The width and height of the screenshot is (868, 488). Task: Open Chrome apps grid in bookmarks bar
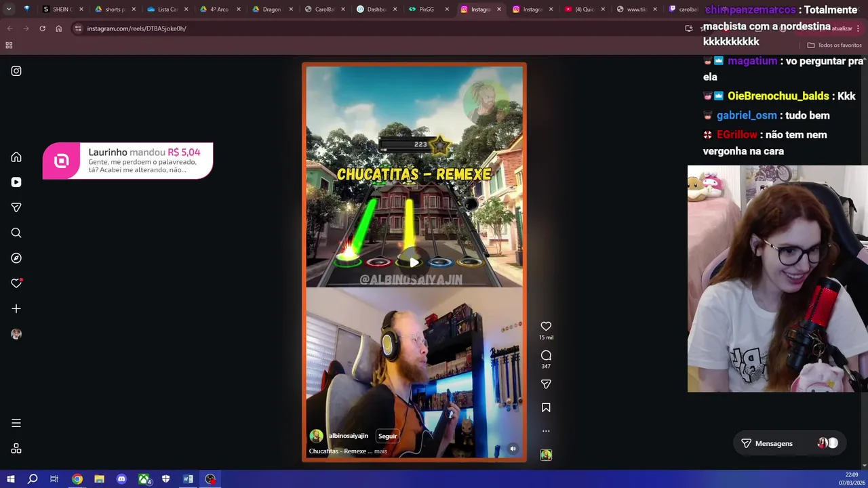9,45
